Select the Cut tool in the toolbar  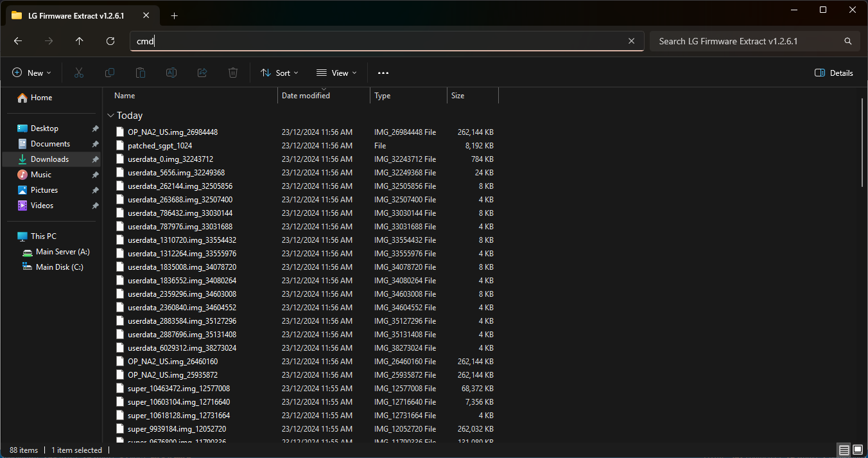tap(78, 73)
